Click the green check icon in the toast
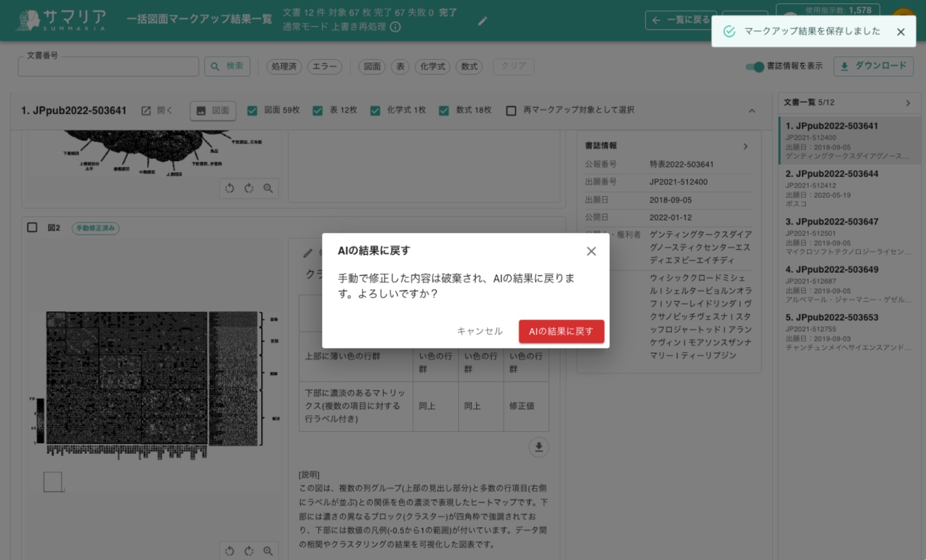The height and width of the screenshot is (560, 926). [729, 31]
